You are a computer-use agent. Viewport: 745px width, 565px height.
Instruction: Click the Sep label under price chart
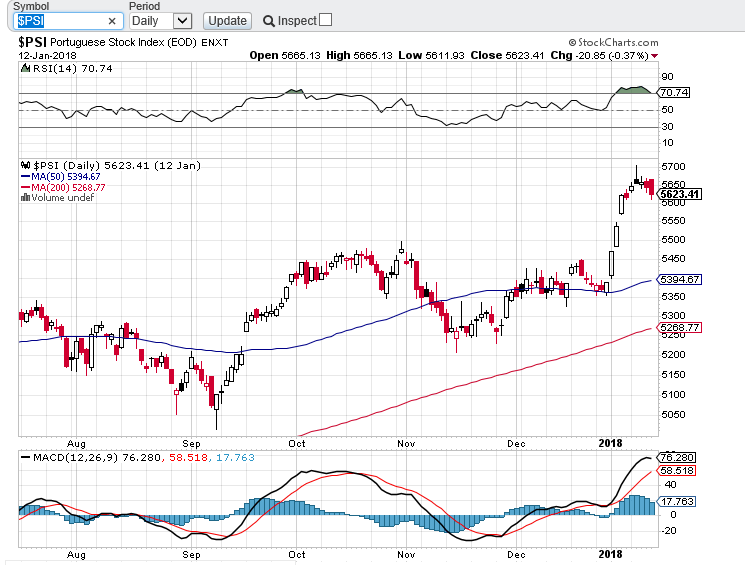click(x=191, y=443)
